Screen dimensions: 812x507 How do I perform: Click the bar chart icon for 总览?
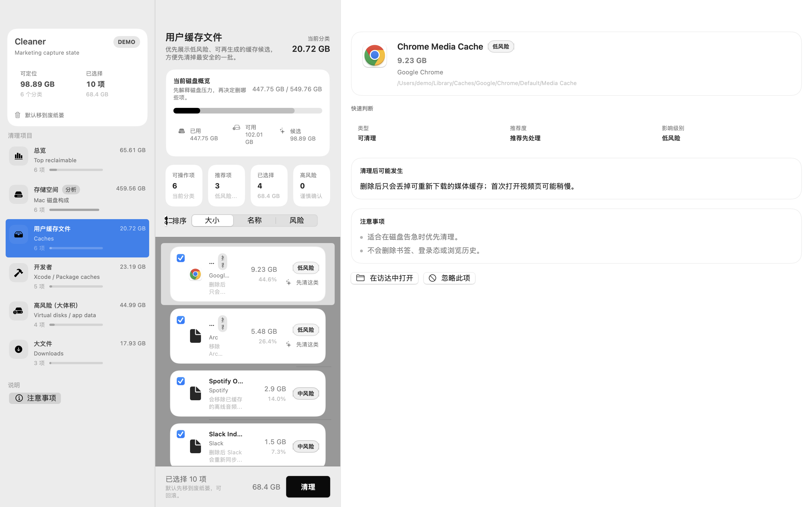18,156
